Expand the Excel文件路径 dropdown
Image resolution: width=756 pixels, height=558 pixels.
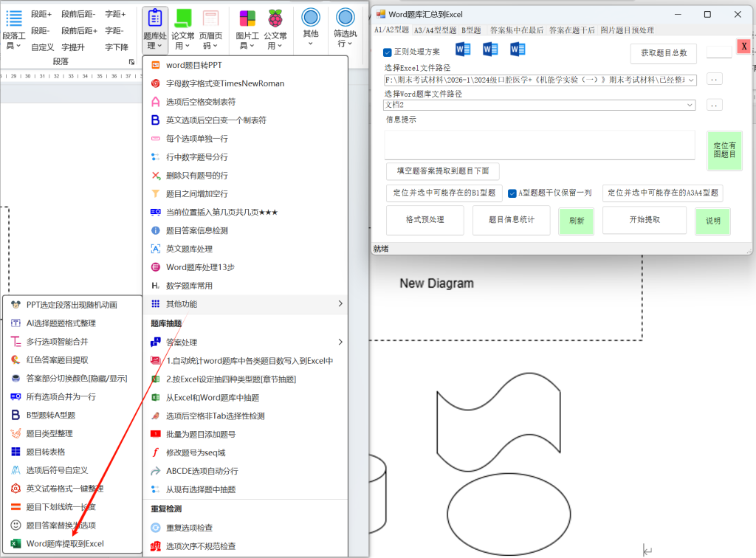pos(690,79)
